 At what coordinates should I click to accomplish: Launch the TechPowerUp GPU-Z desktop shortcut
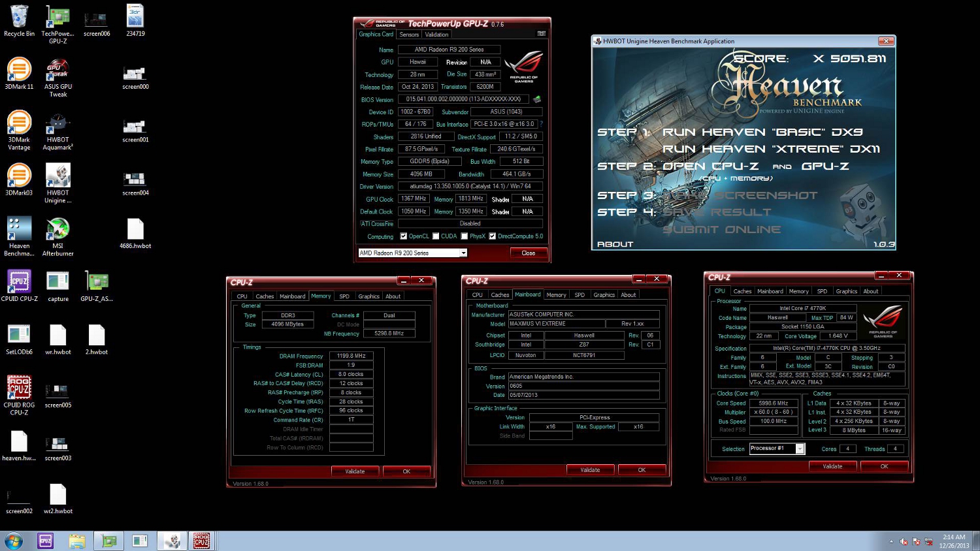click(x=57, y=25)
